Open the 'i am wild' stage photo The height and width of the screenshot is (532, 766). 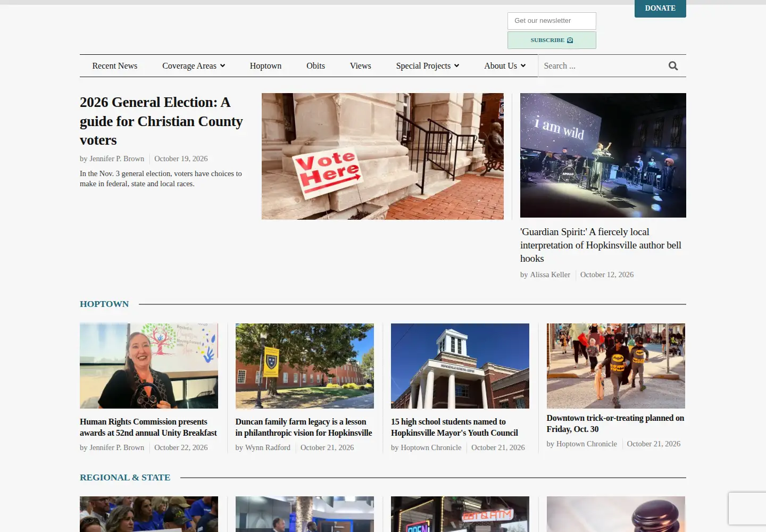tap(603, 155)
